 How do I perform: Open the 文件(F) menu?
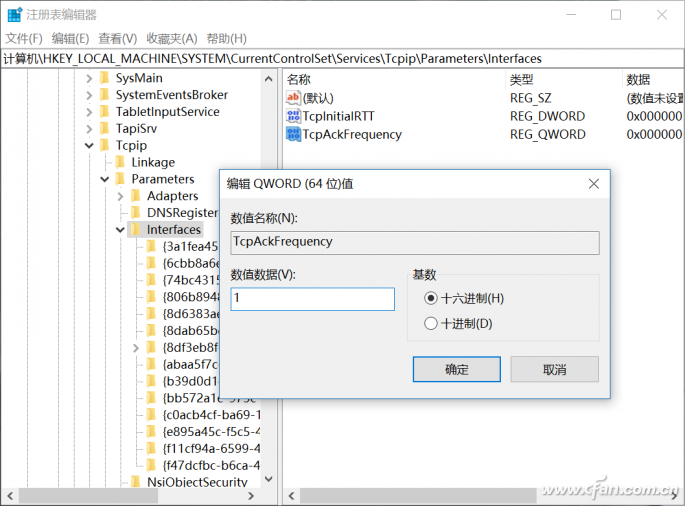[x=24, y=38]
